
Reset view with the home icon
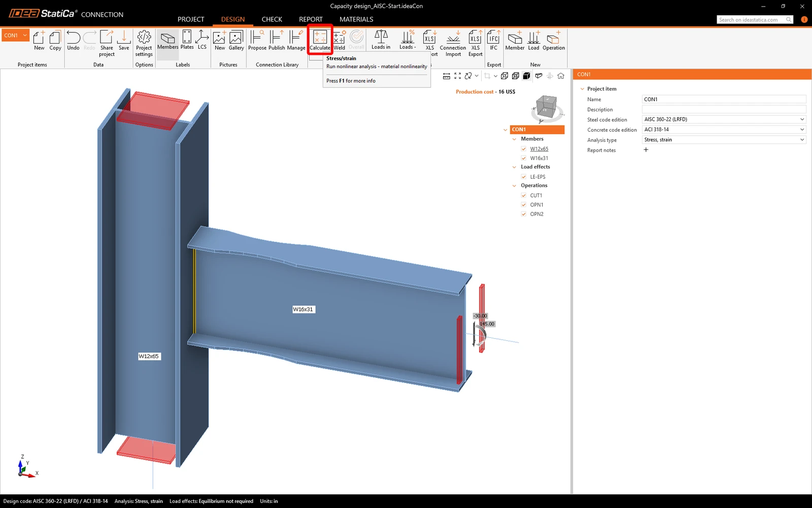click(x=561, y=76)
